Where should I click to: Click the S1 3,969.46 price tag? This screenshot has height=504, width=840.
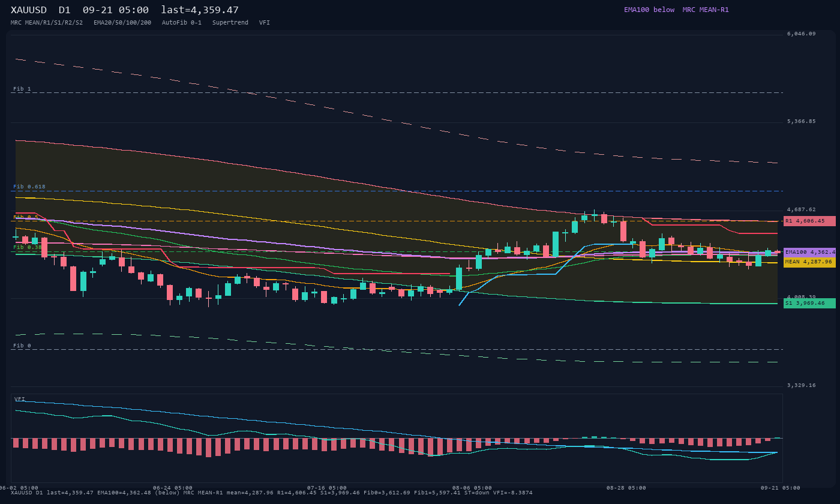809,304
